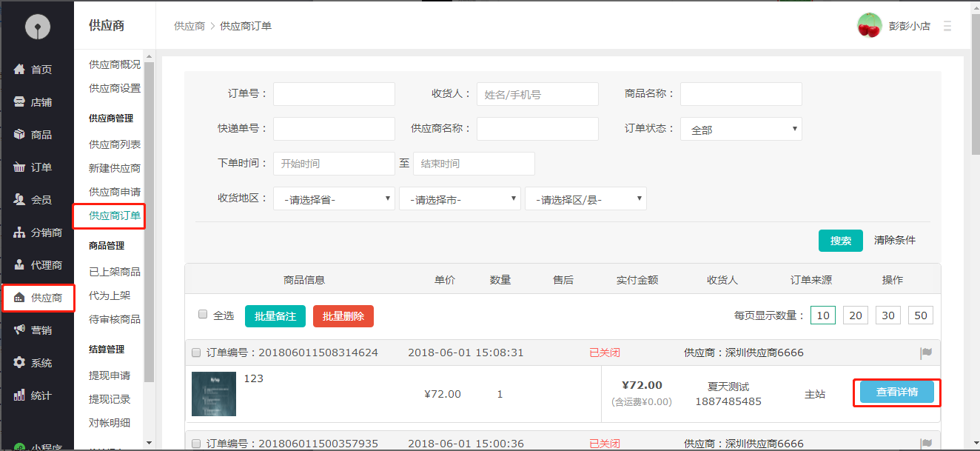Image resolution: width=980 pixels, height=451 pixels.
Task: Open 提现申请 in the submenu
Action: click(110, 375)
